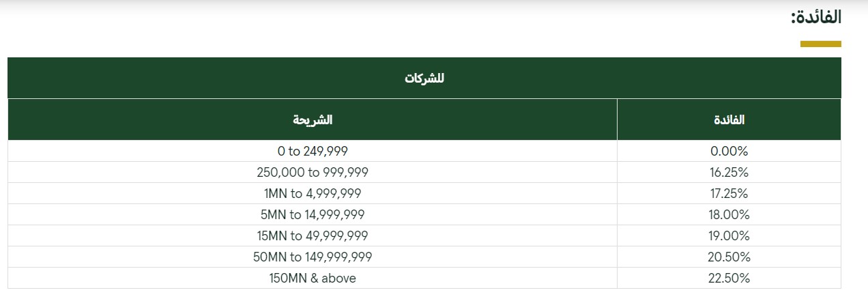Select the 19.00% interest rate cell
Image resolution: width=868 pixels, height=299 pixels.
[x=729, y=236]
